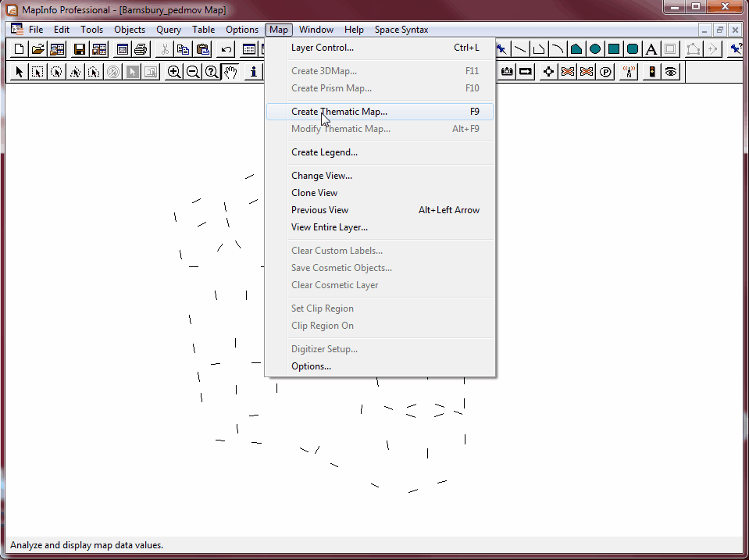This screenshot has height=560, width=749.
Task: Open a New Browser window icon
Action: (249, 48)
